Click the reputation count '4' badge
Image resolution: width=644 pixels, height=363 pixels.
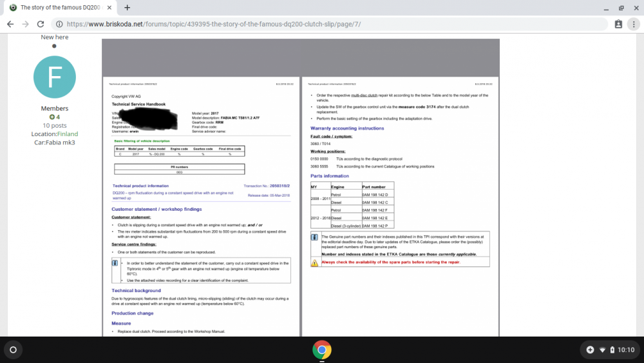pos(55,117)
